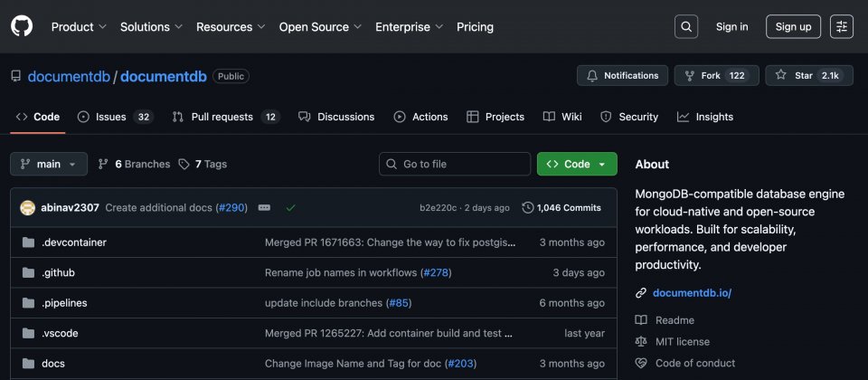Click the GitHub logo icon
Viewport: 868px width, 380px height.
coord(22,26)
